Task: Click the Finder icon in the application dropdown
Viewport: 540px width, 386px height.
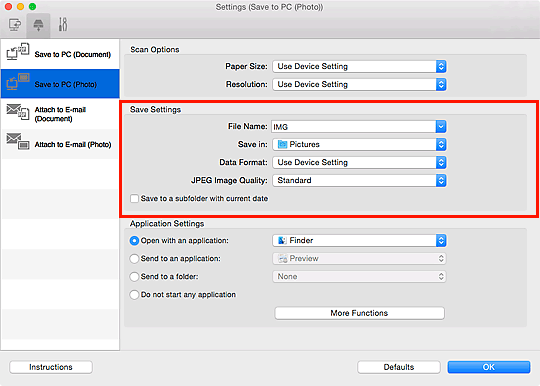Action: pos(282,240)
